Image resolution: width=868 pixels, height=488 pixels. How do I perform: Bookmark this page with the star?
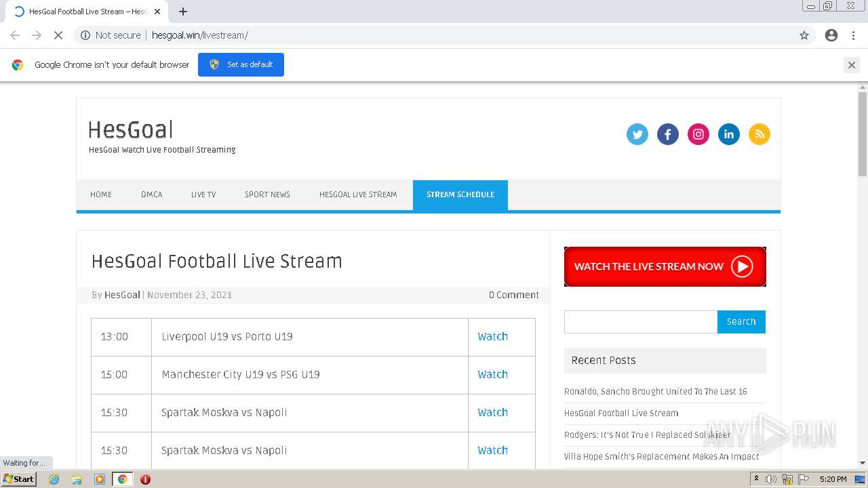pos(804,35)
